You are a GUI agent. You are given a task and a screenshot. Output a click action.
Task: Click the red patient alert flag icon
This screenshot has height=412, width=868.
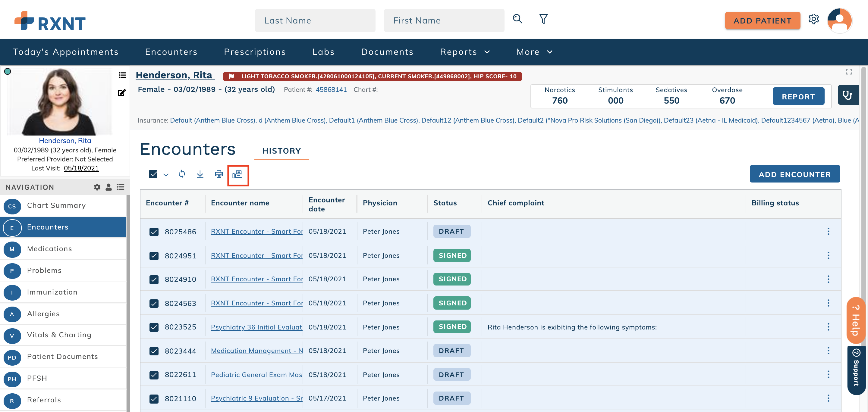click(231, 76)
